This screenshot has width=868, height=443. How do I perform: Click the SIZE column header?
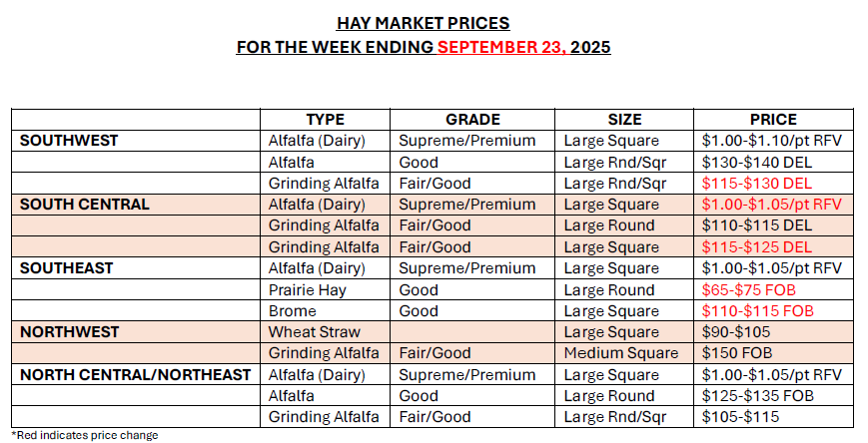click(x=624, y=120)
